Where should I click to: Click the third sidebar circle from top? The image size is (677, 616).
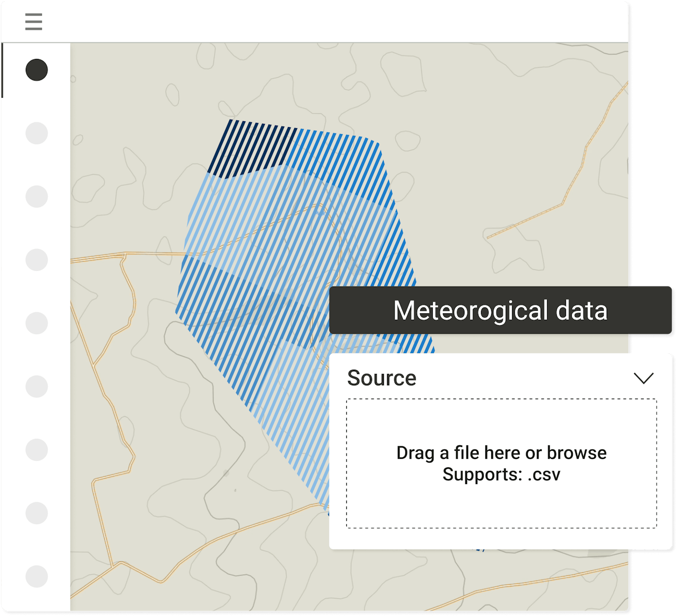tap(37, 196)
